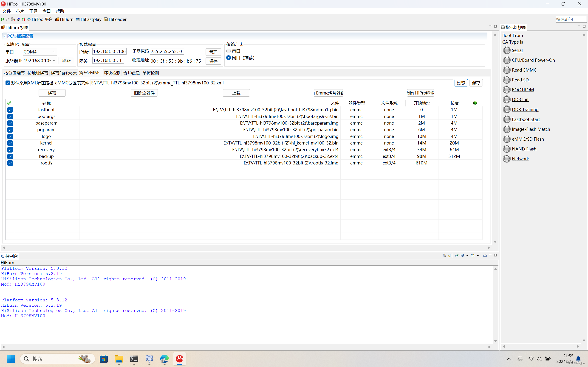
Task: Click the HiBurn view vertical scrollbar down arrow
Action: point(495,242)
